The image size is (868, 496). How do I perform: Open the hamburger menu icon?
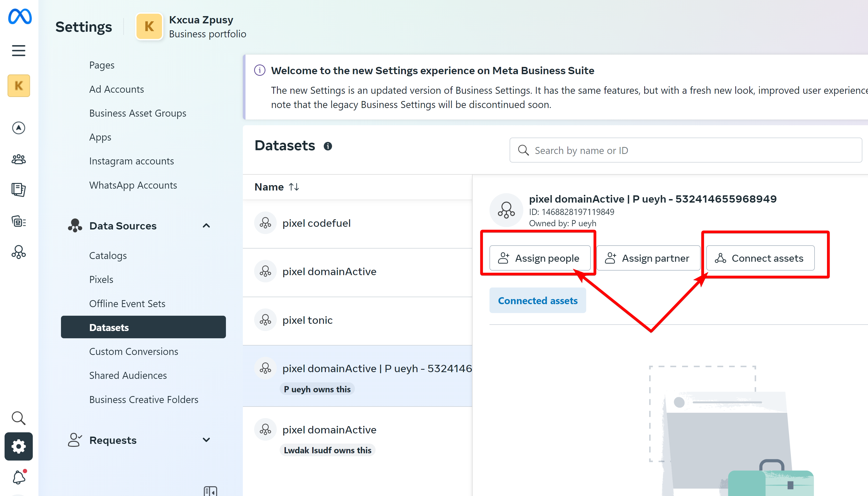click(x=19, y=51)
